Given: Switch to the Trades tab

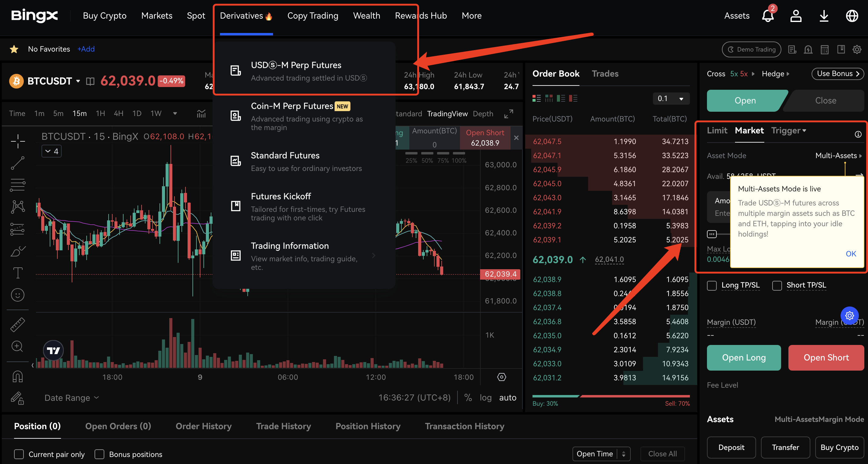Looking at the screenshot, I should coord(605,74).
